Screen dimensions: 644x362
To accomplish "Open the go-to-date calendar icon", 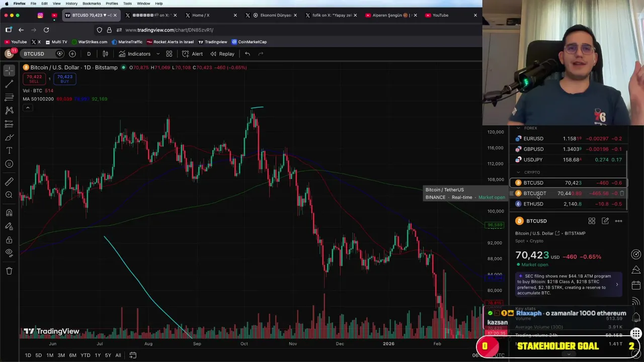I will point(133,355).
